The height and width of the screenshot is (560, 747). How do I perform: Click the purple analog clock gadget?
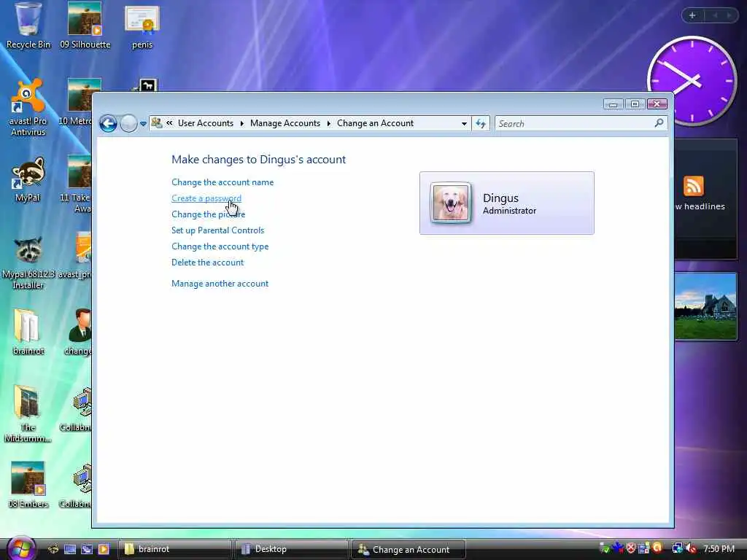[692, 81]
